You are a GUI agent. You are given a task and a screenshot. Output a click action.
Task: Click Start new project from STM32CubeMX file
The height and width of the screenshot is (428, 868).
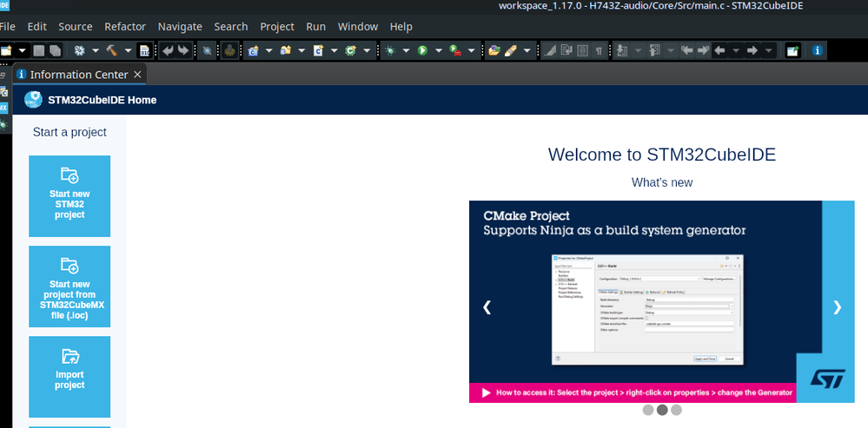tap(70, 286)
